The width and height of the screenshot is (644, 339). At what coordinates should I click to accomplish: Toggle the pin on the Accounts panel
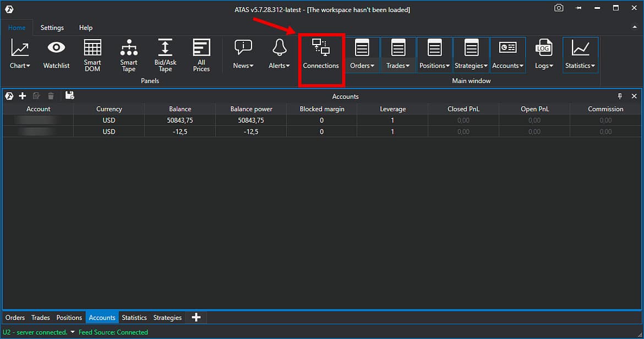pyautogui.click(x=620, y=96)
